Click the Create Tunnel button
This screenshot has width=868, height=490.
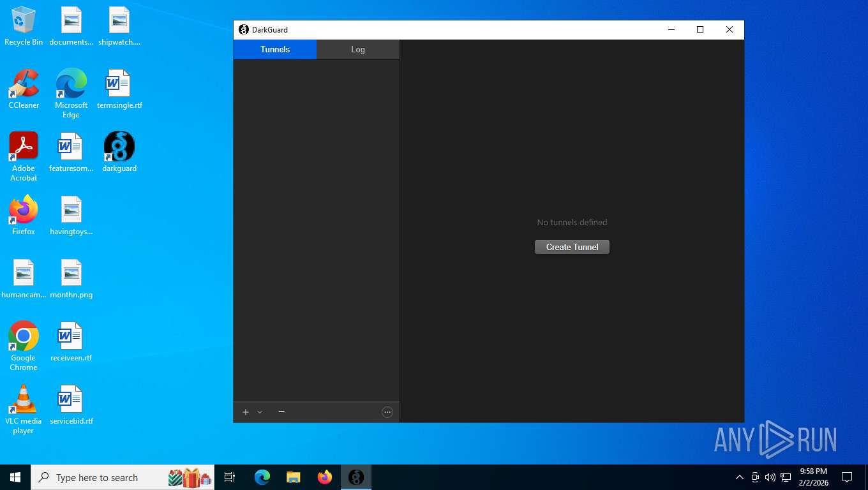(x=572, y=247)
